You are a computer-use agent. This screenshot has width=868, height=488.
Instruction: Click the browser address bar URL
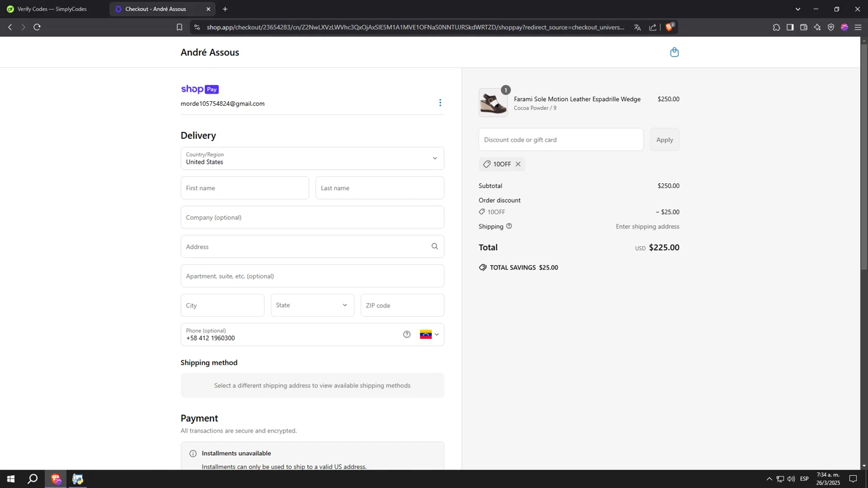click(415, 27)
